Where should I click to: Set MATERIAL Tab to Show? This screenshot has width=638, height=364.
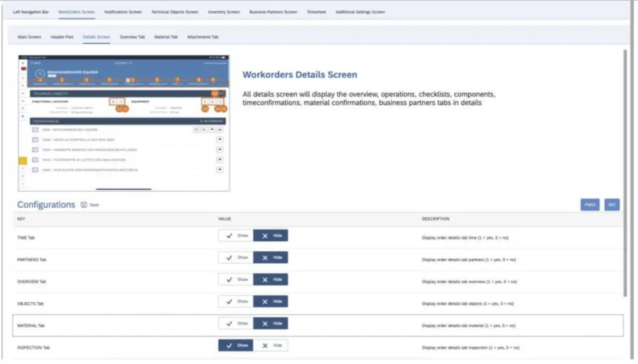[236, 324]
